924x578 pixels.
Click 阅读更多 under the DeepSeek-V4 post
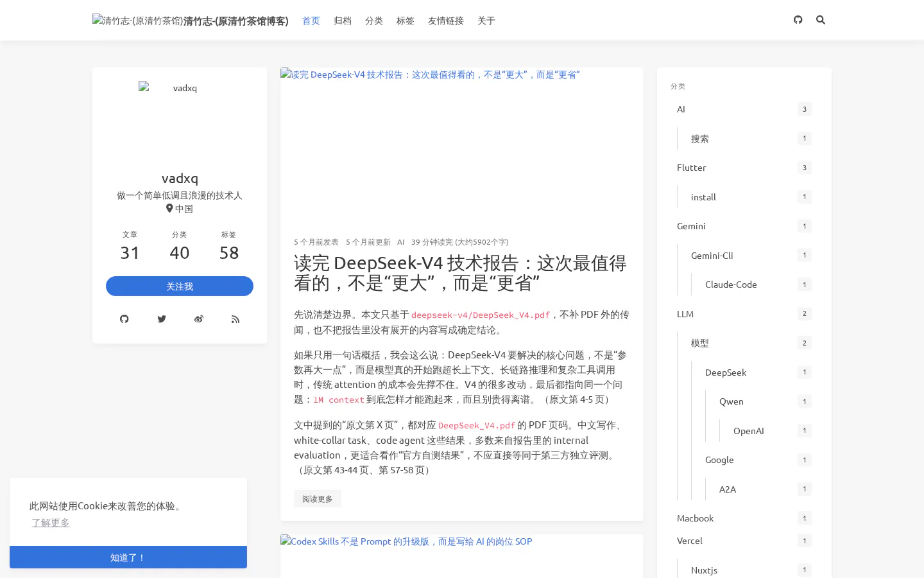coord(318,499)
